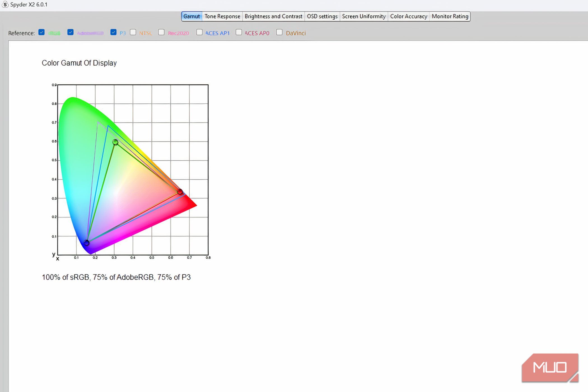Viewport: 588px width, 392px height.
Task: Click the red primary point on gamut chart
Action: 180,192
